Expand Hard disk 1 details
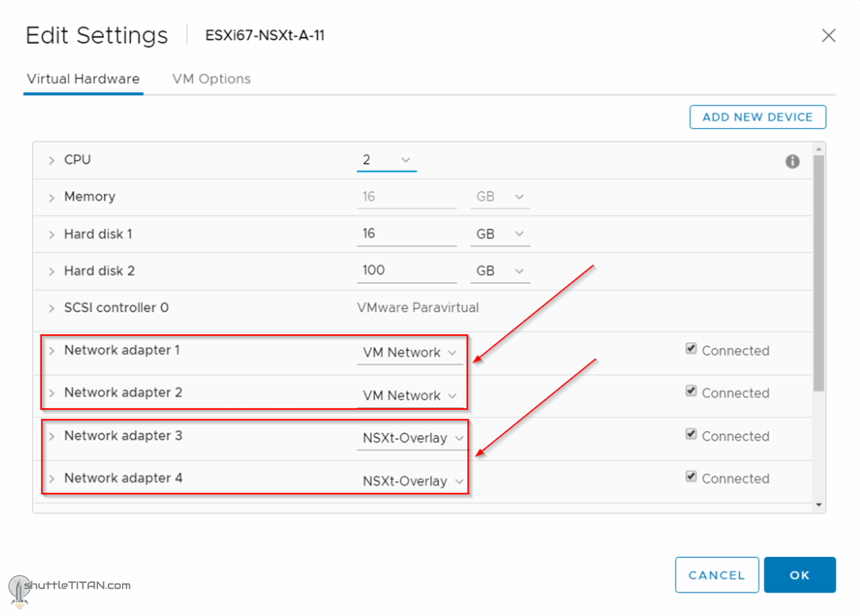The image size is (860, 616). (51, 234)
